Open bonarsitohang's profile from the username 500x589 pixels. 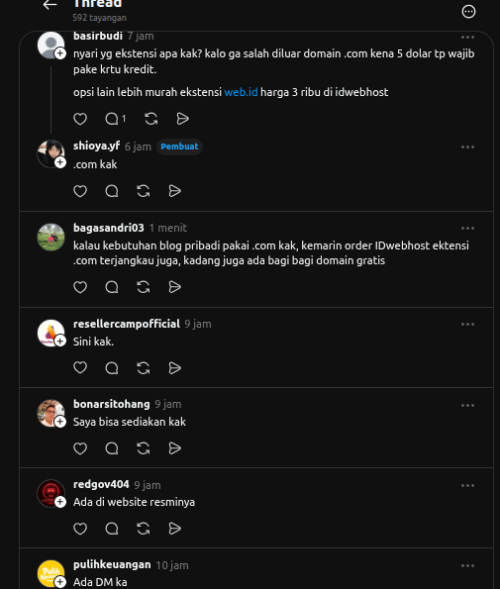(x=111, y=404)
